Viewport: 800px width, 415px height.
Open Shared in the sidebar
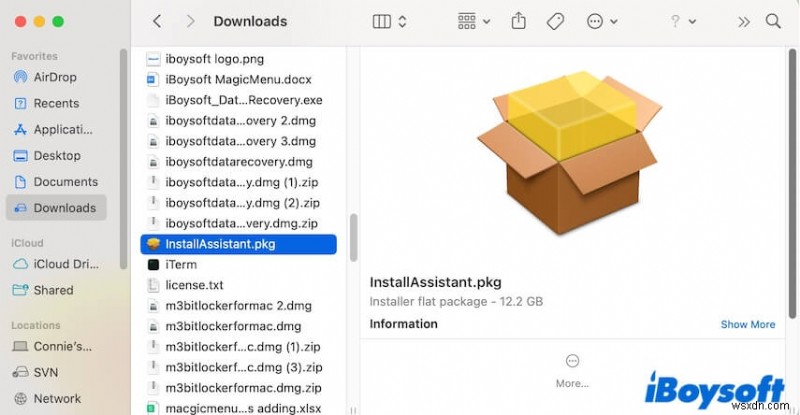point(53,290)
